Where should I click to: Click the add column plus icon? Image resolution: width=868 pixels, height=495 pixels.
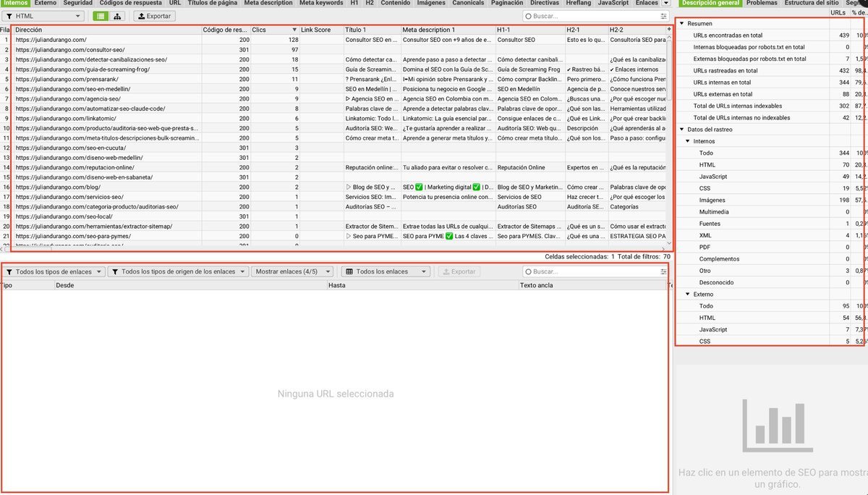[x=669, y=30]
